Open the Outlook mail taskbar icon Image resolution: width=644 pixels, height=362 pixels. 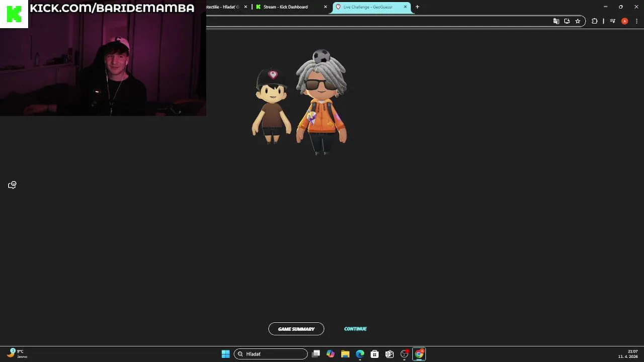(389, 354)
